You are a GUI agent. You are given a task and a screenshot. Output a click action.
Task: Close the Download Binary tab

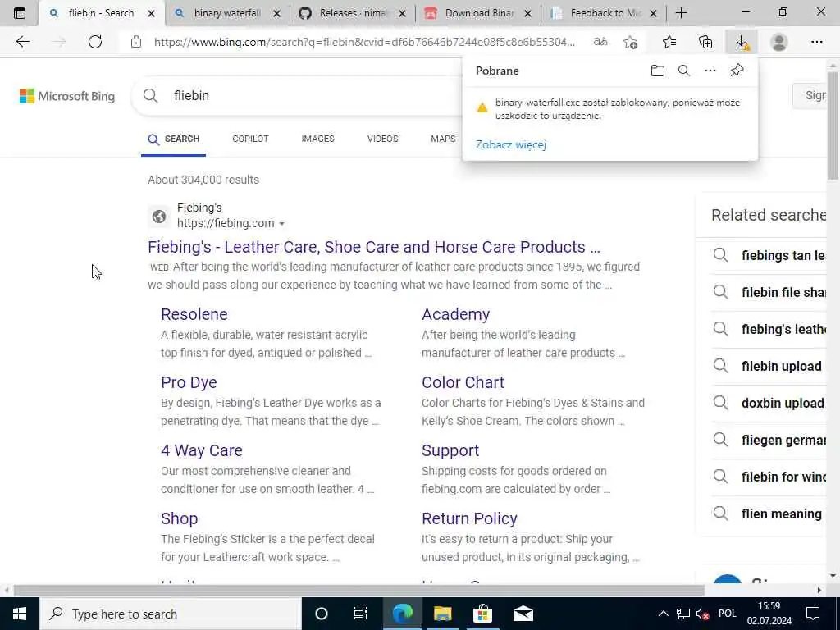(527, 14)
